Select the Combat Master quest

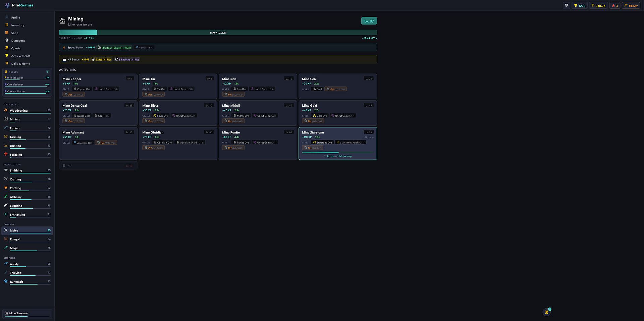27,92
